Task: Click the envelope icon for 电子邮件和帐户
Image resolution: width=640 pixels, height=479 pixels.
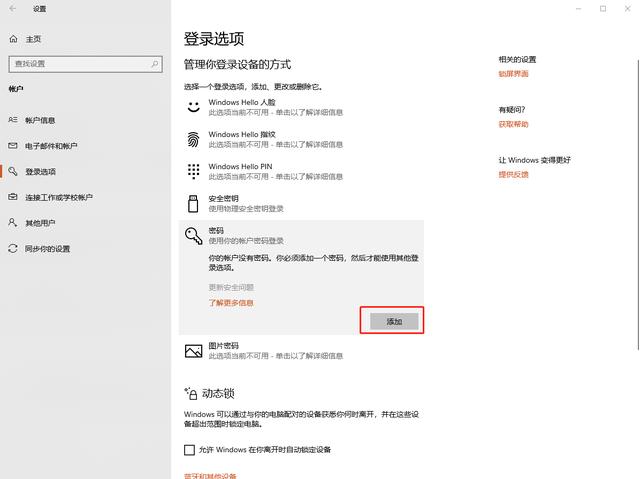Action: pyautogui.click(x=13, y=146)
